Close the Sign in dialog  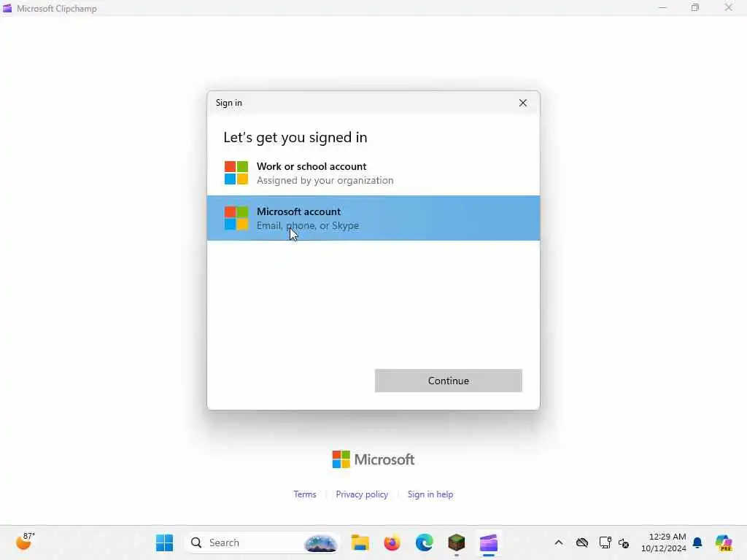(522, 103)
